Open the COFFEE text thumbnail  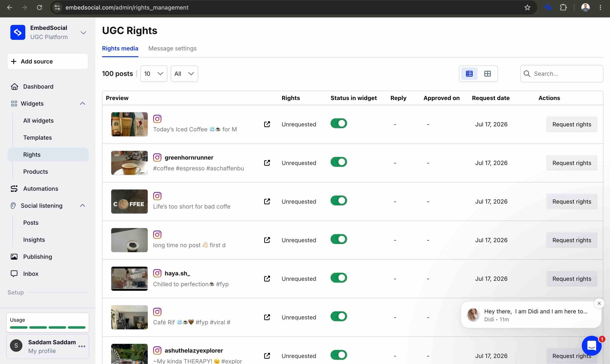point(129,201)
